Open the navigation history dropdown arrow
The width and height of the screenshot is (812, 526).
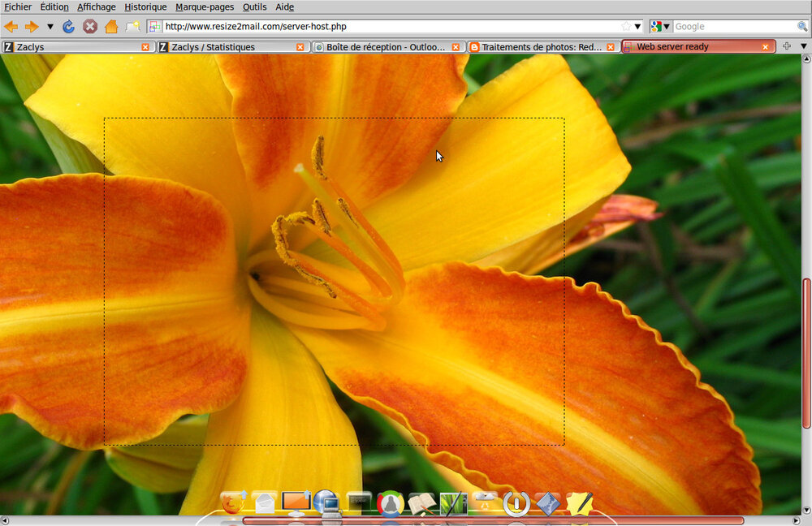(x=50, y=26)
